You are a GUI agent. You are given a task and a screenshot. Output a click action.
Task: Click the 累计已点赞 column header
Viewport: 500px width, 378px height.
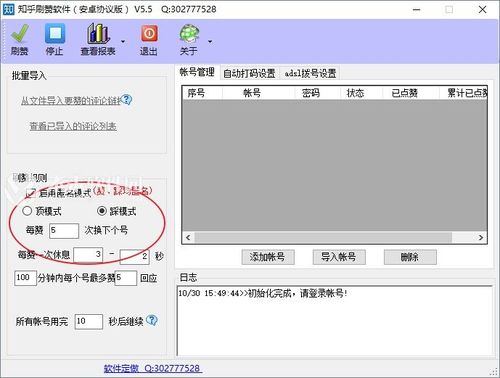click(x=463, y=93)
